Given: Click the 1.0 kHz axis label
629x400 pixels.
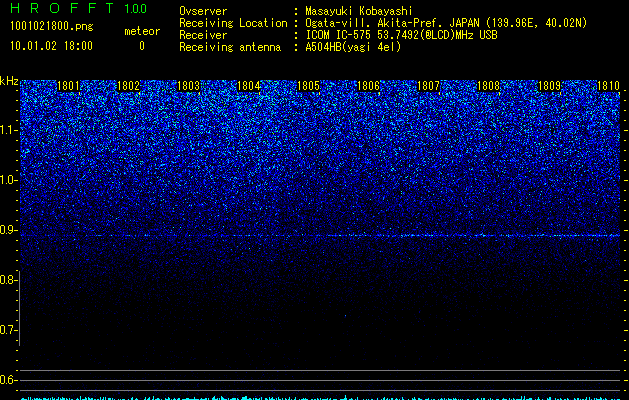Looking at the screenshot, I should [x=8, y=180].
